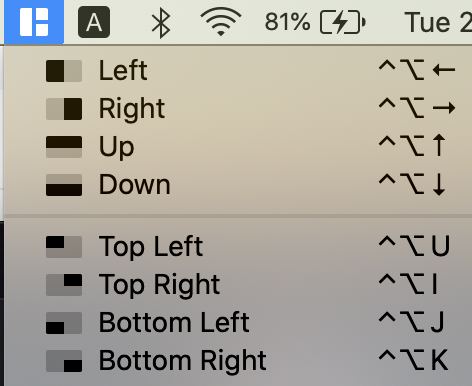This screenshot has width=472, height=386.
Task: Choose Bottom Left window position
Action: [x=238, y=323]
